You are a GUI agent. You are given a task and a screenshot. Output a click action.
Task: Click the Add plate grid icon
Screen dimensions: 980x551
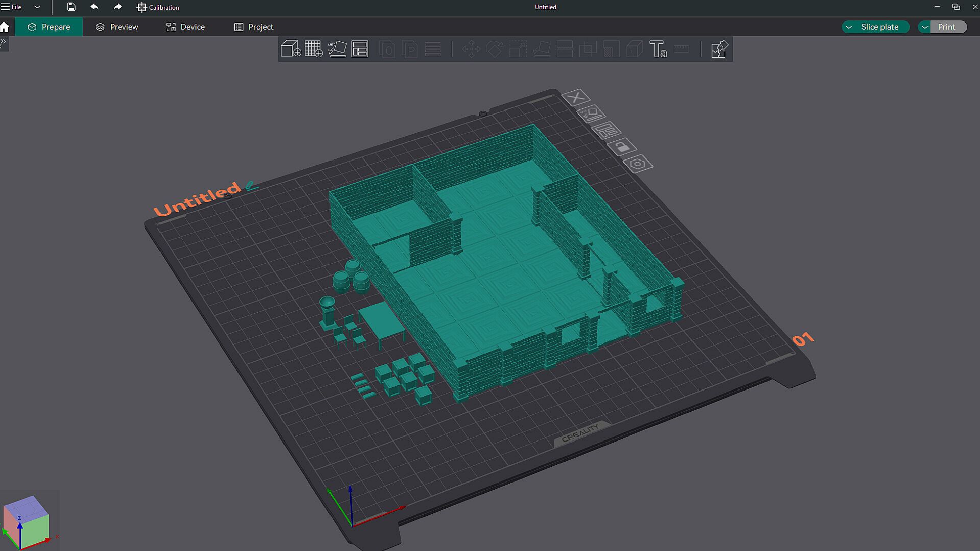tap(313, 49)
